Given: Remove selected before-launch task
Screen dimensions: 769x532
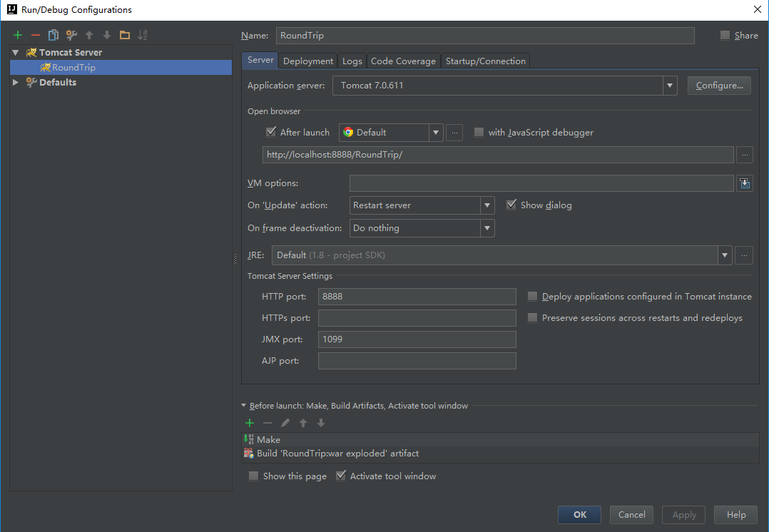Looking at the screenshot, I should [268, 423].
